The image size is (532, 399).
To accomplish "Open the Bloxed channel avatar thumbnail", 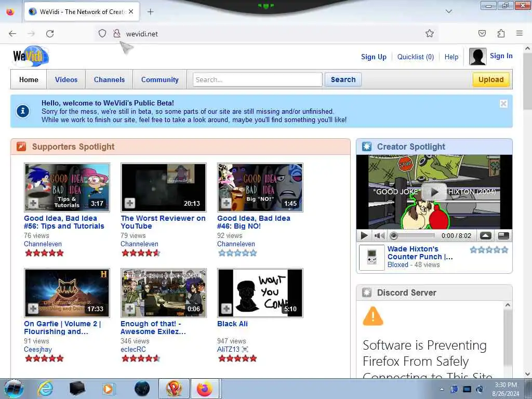I will (x=372, y=258).
